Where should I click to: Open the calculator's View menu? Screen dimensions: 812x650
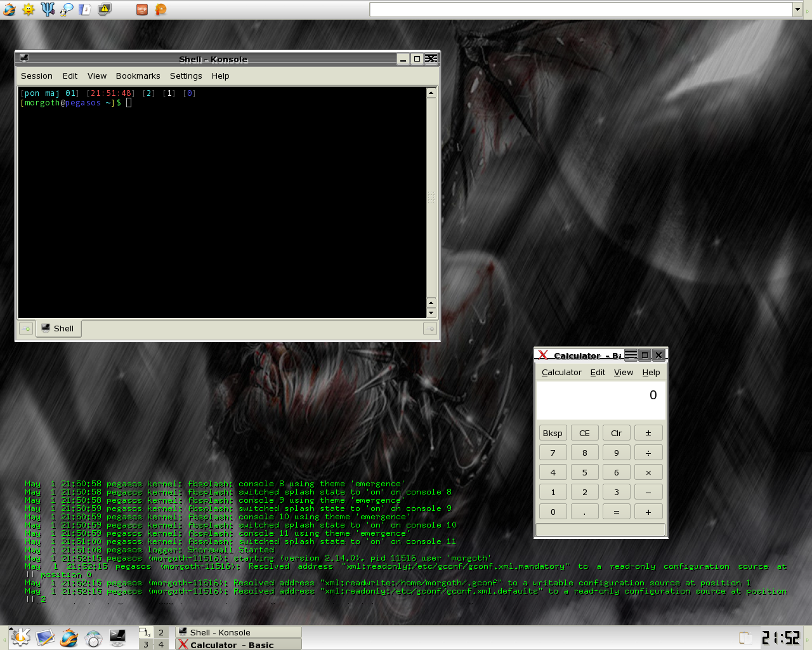coord(623,373)
